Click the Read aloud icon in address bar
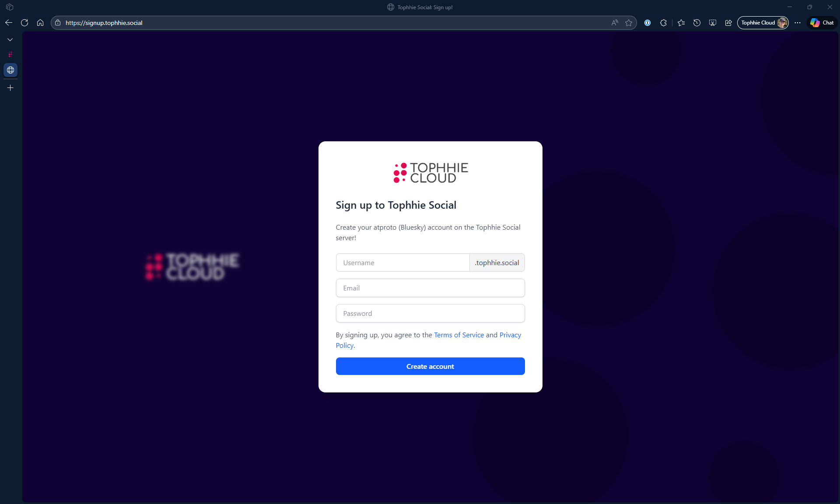 [x=615, y=23]
